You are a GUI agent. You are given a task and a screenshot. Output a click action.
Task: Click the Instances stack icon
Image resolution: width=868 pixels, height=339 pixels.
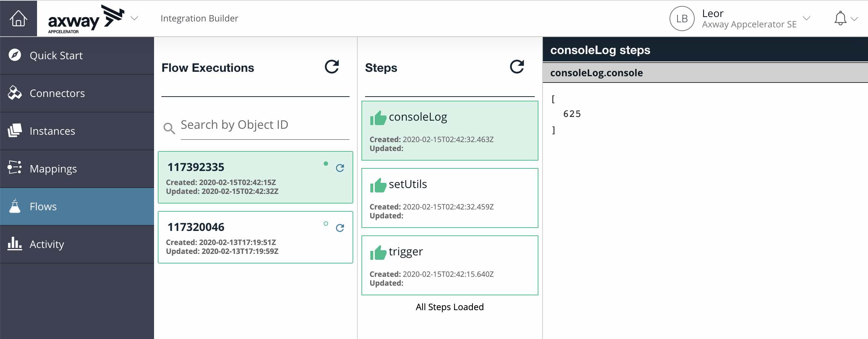pyautogui.click(x=15, y=131)
